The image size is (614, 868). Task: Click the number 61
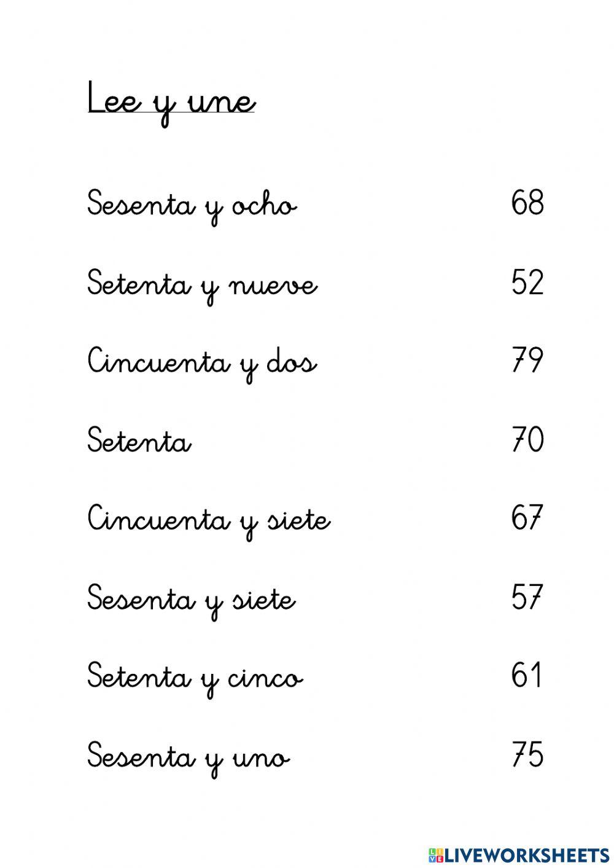coord(526,676)
